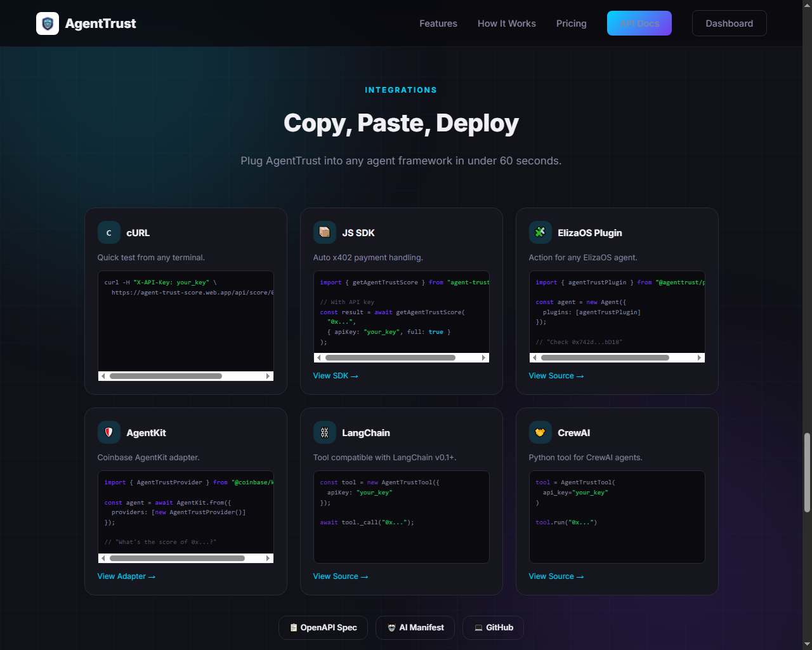Click the "AgentKit" card title
This screenshot has width=812, height=650.
click(146, 433)
